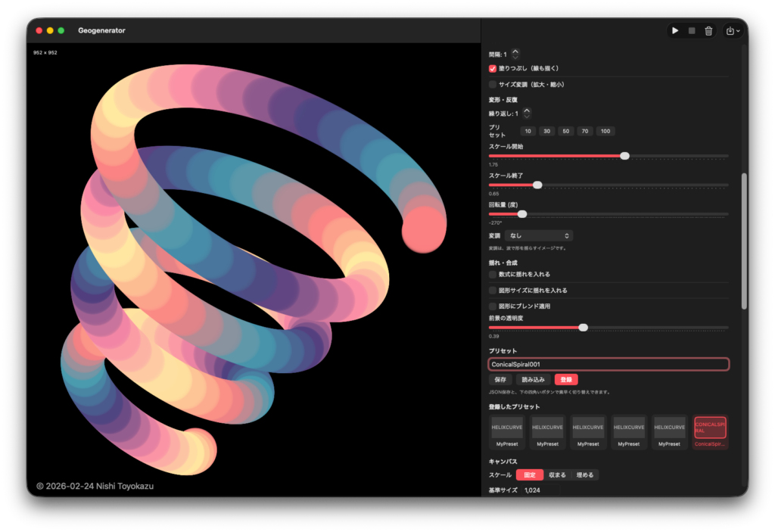Click the 間隔 stepper arrows
This screenshot has height=532, width=775.
515,54
